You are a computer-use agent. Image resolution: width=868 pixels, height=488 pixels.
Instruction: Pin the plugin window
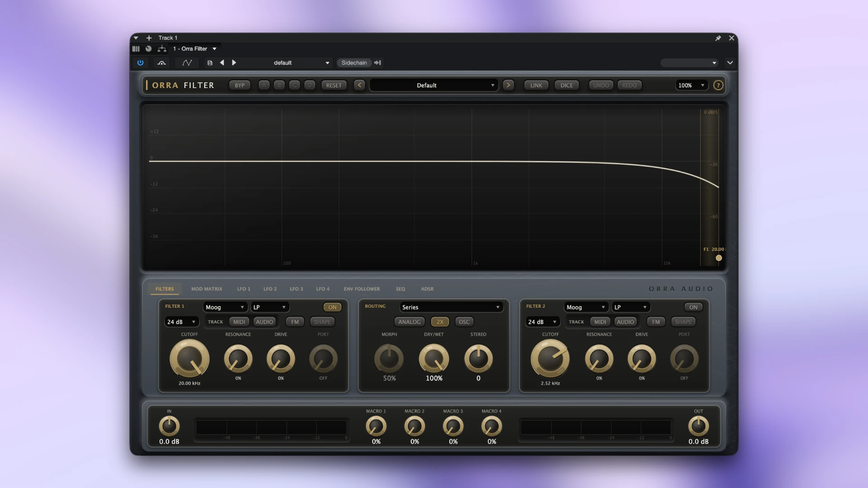[718, 38]
